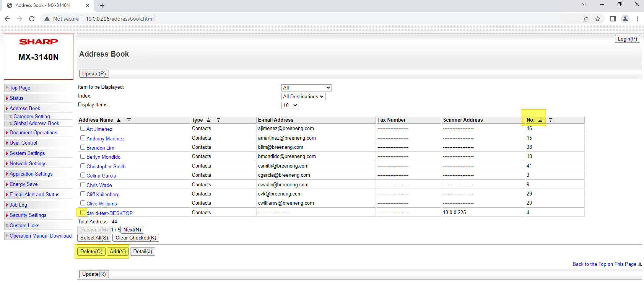This screenshot has width=644, height=285.
Task: Go to Energy Save settings
Action: pyautogui.click(x=24, y=184)
